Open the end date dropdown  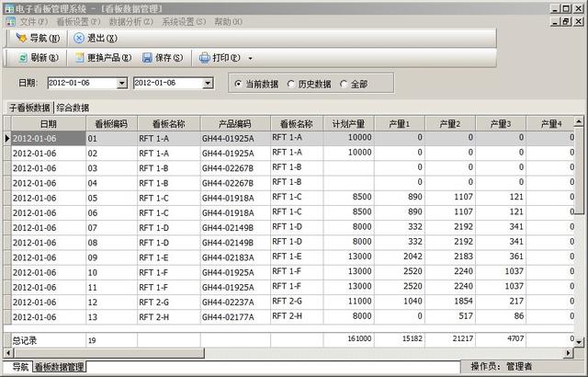(x=208, y=84)
